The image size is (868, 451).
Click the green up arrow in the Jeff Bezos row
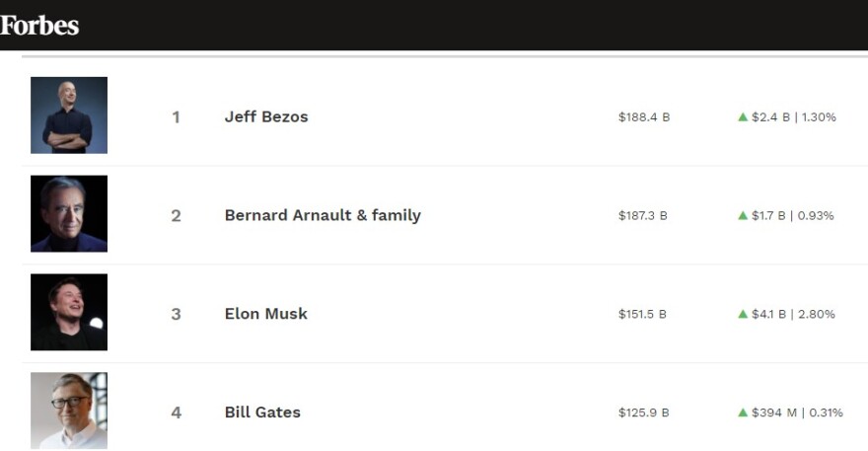[x=743, y=116]
